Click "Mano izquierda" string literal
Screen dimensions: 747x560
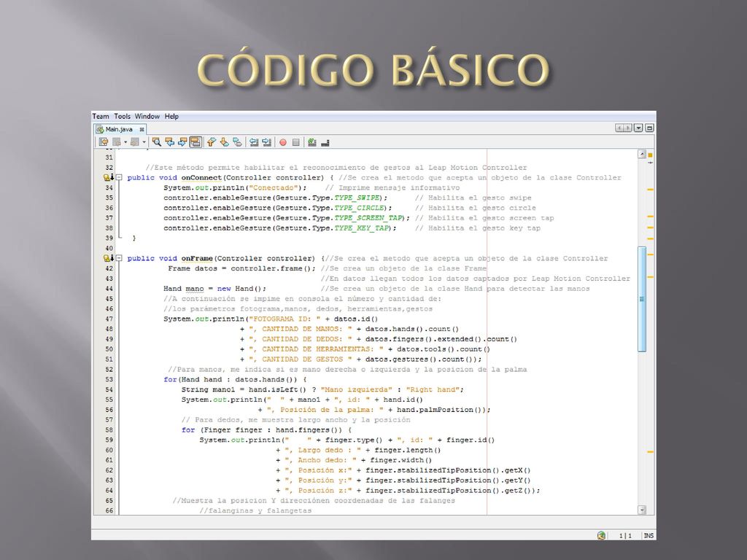click(x=357, y=389)
